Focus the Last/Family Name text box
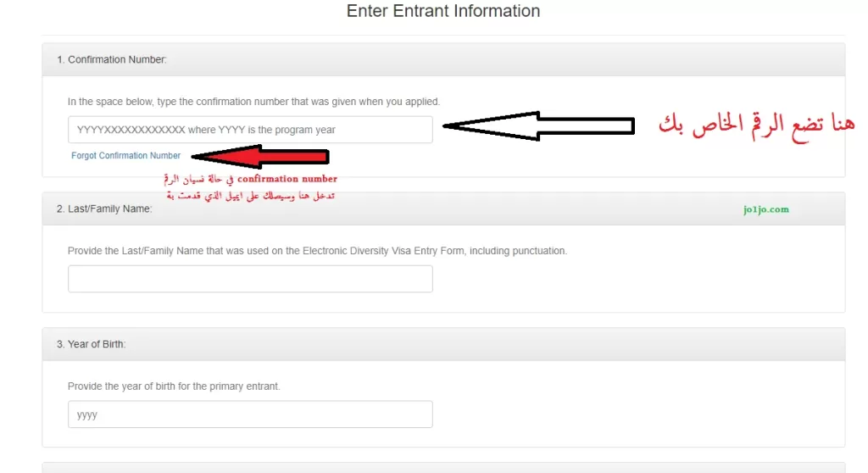 250,279
